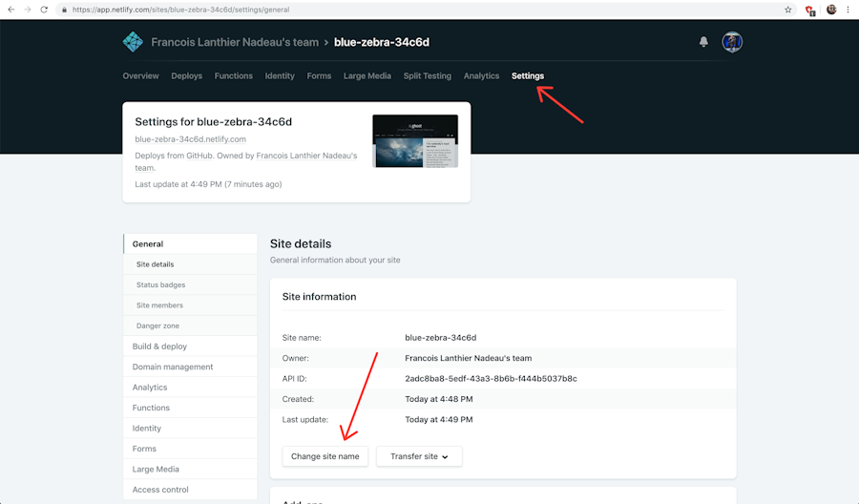Click the browser forward arrow

pyautogui.click(x=28, y=10)
